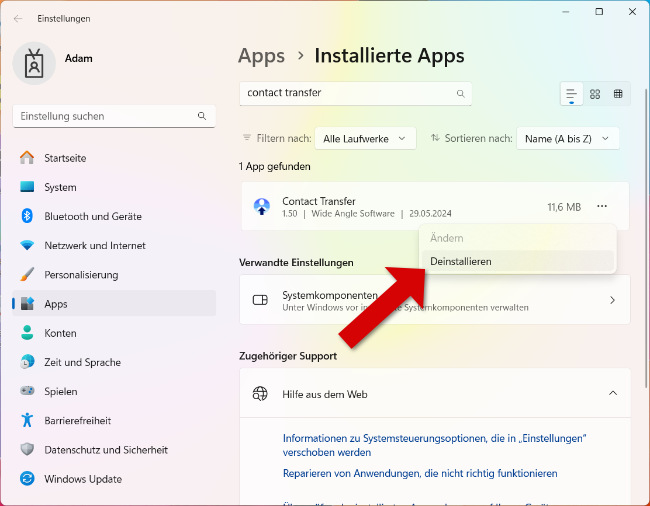This screenshot has width=650, height=506.
Task: Open Reparieren von Anwendungen link
Action: coord(420,473)
